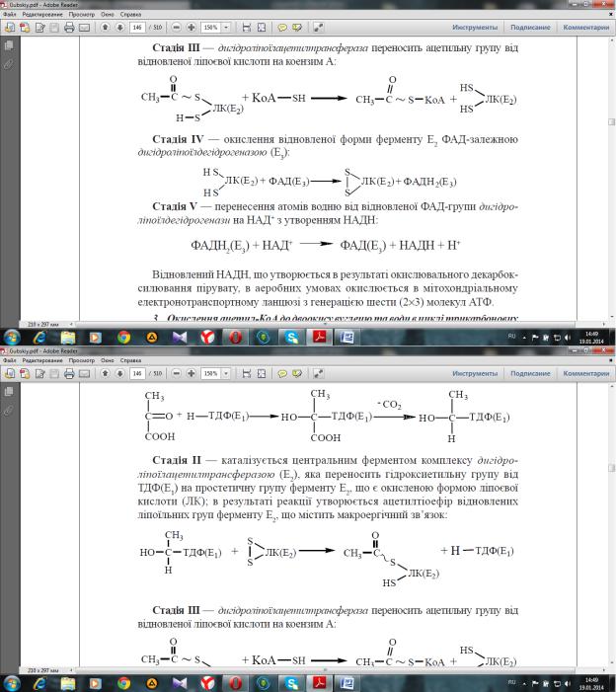The height and width of the screenshot is (692, 616).
Task: Click volume speaker icon in upper system tray
Action: pos(568,338)
